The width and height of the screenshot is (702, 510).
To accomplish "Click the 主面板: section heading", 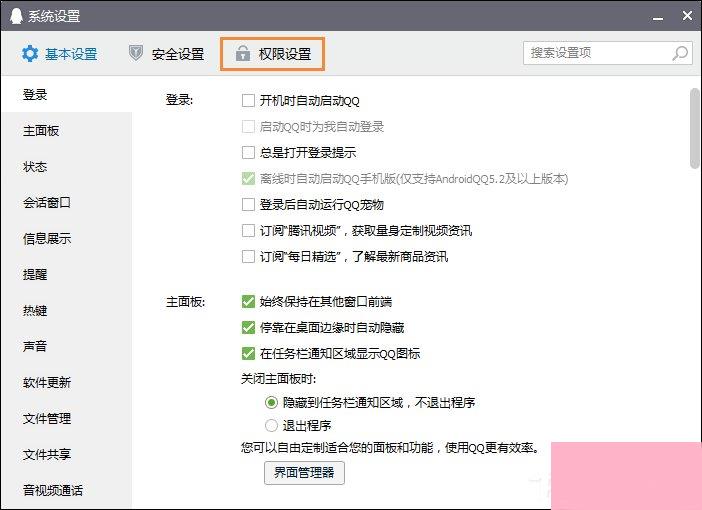I will (x=185, y=302).
